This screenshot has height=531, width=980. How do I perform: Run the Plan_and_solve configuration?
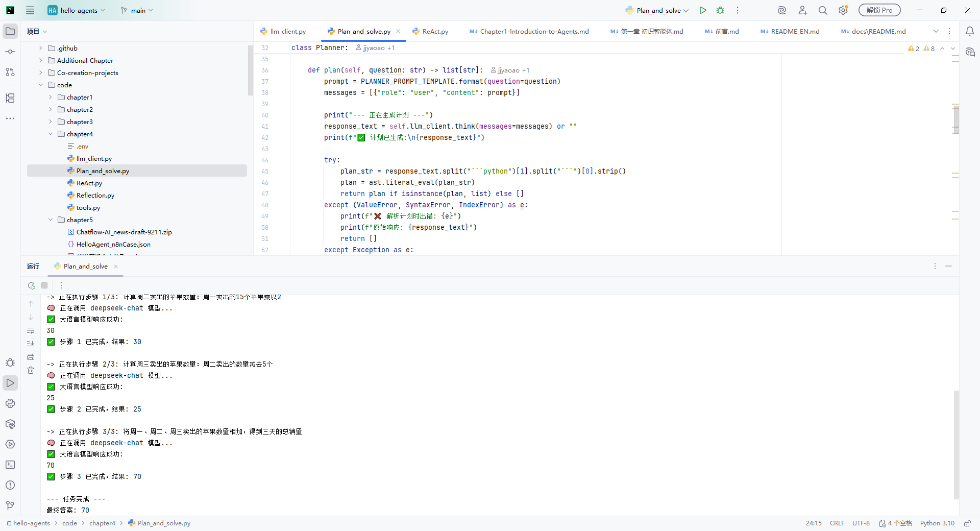tap(703, 10)
